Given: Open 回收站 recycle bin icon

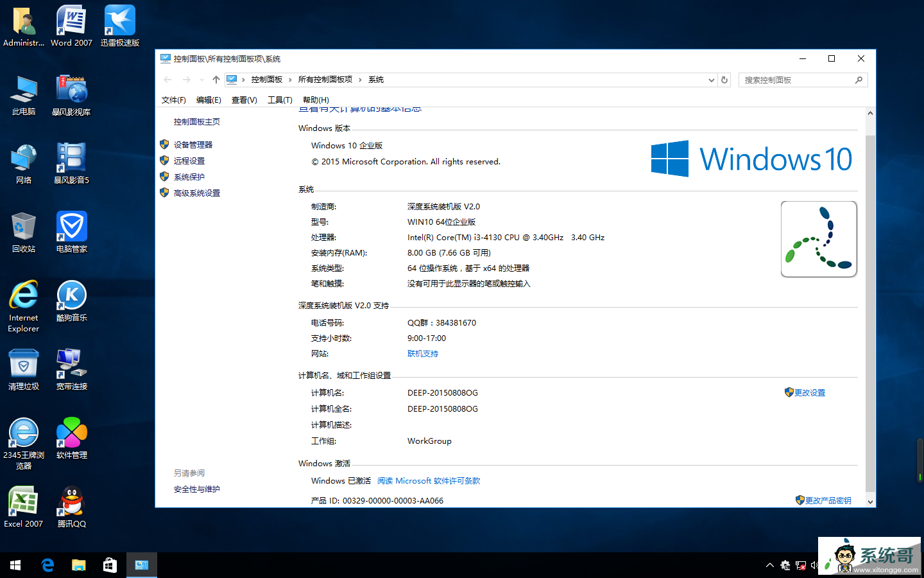Looking at the screenshot, I should pyautogui.click(x=24, y=232).
